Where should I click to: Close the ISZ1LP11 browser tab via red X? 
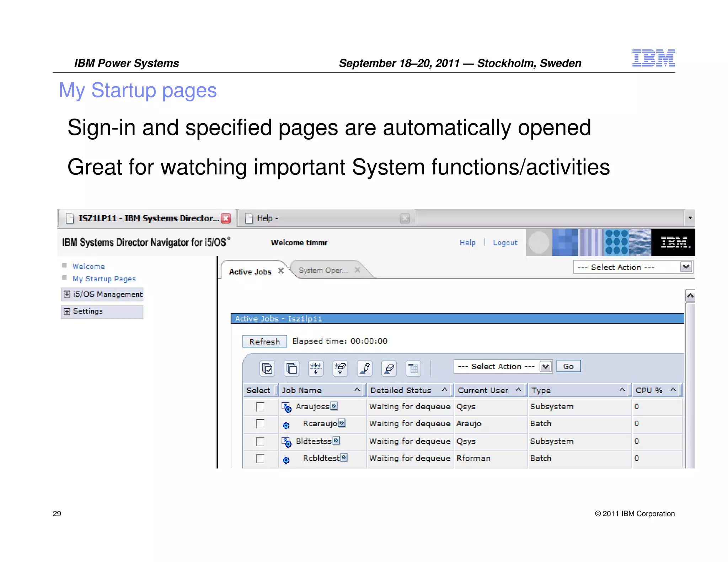tap(226, 218)
